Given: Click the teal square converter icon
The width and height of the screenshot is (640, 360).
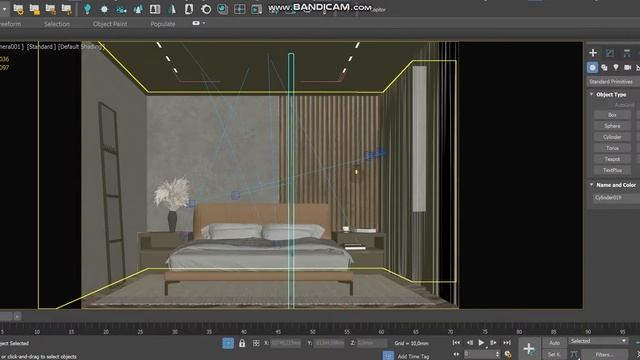Looking at the screenshot, I should (x=222, y=9).
